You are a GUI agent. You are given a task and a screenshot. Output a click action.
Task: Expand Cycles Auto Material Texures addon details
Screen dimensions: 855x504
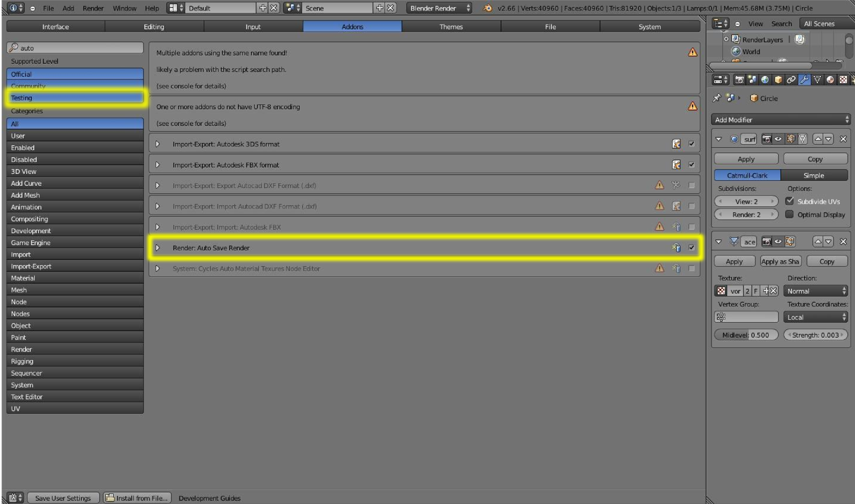[158, 268]
